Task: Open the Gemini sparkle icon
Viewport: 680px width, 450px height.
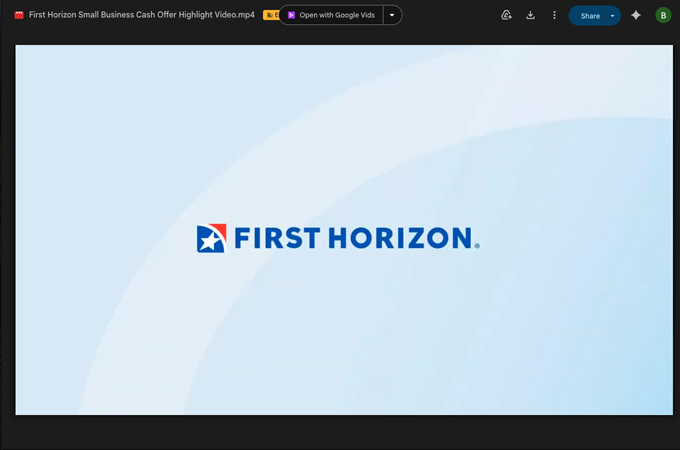Action: [636, 15]
